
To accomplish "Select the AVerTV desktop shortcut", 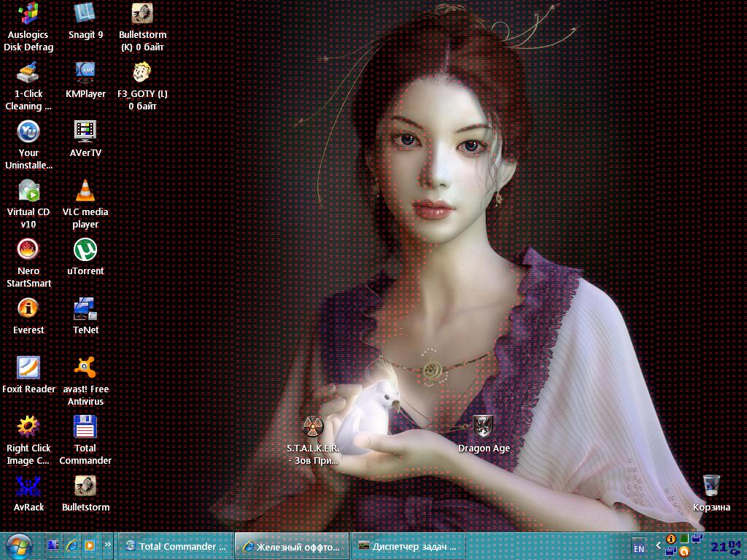I will coord(86,139).
